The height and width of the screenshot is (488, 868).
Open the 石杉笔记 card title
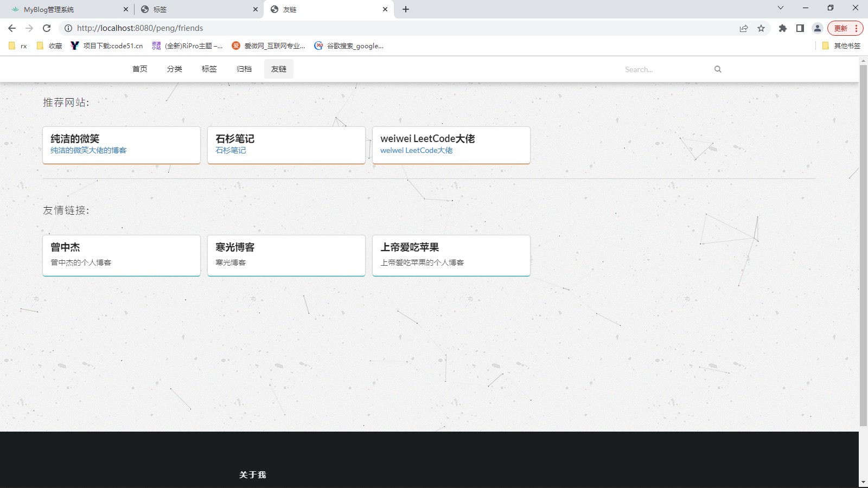(235, 139)
